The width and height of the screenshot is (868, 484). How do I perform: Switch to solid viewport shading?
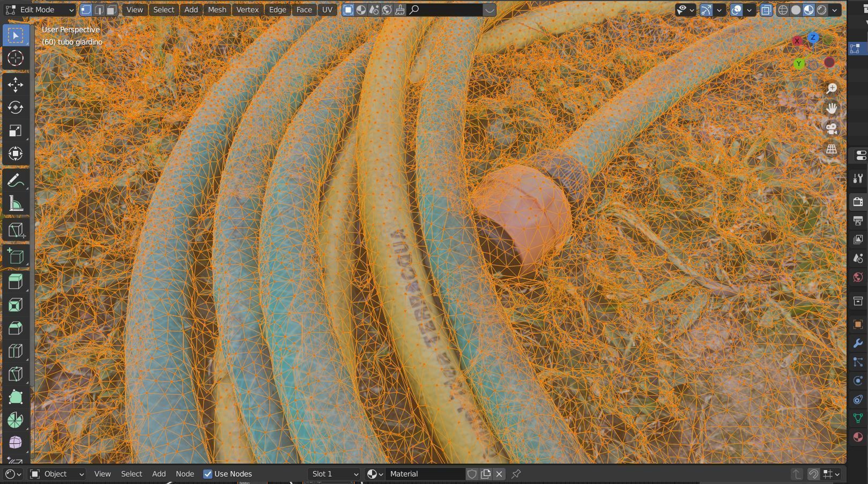coord(796,10)
